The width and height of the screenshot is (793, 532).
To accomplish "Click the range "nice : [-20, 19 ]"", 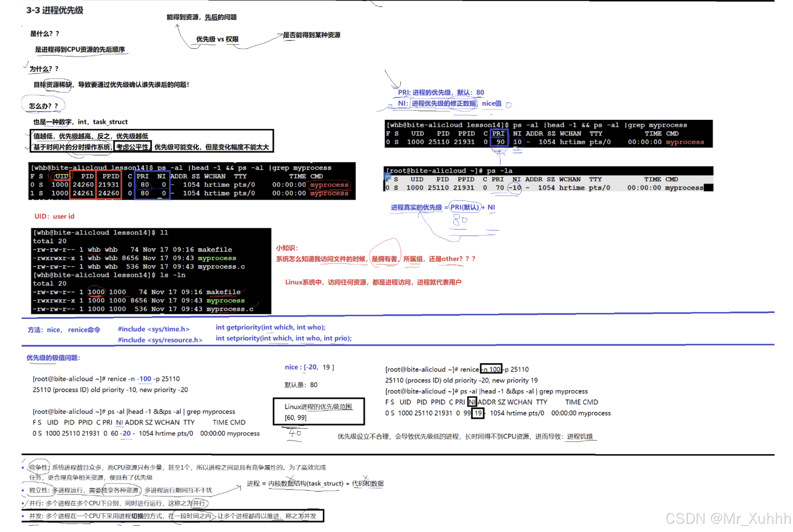I will point(309,367).
